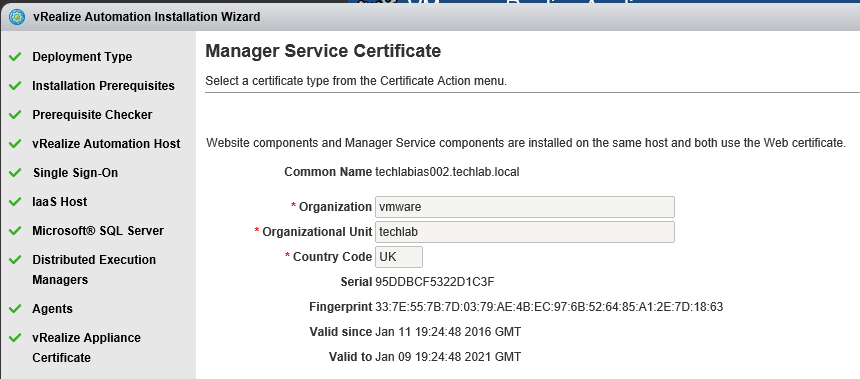Click the green checkmark beside Agents

(15, 309)
